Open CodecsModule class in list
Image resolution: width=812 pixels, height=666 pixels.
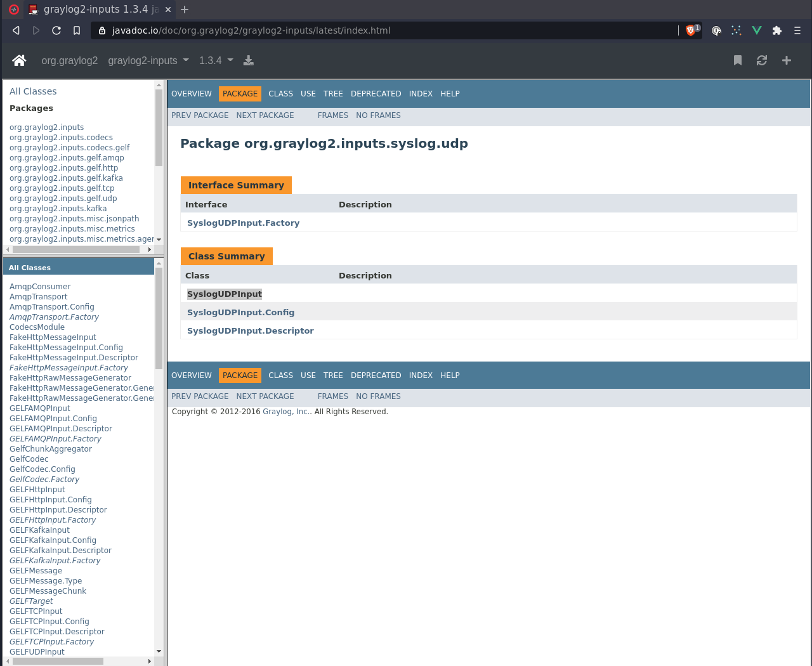tap(37, 327)
